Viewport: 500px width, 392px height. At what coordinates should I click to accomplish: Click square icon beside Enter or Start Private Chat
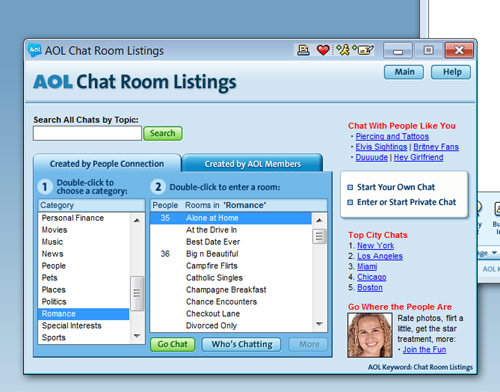coord(350,202)
